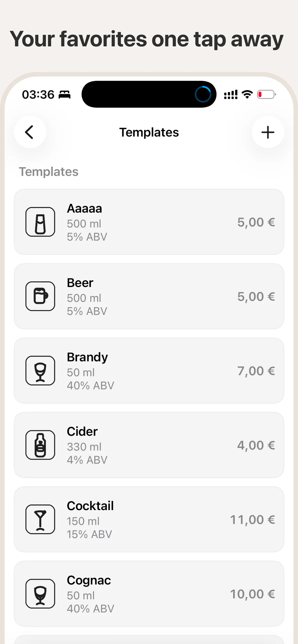Select the Beer mug icon
Viewport: 298px width, 644px height.
click(x=40, y=296)
